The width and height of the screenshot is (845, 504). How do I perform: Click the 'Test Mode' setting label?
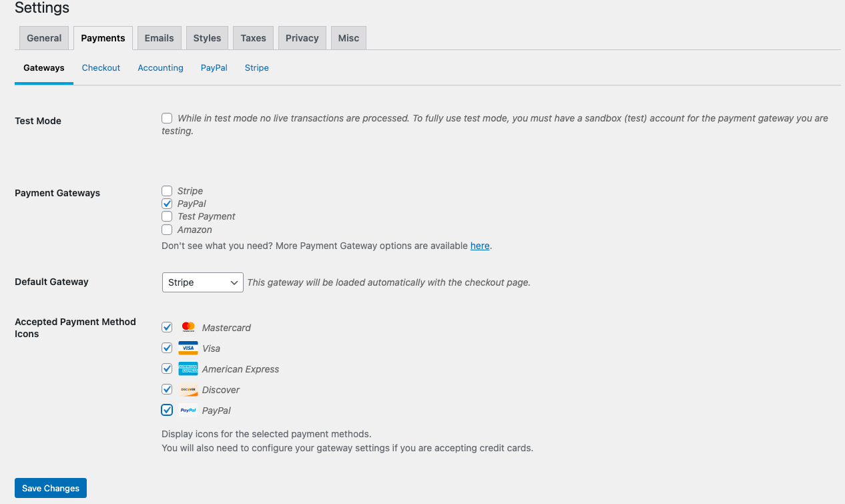[x=38, y=121]
